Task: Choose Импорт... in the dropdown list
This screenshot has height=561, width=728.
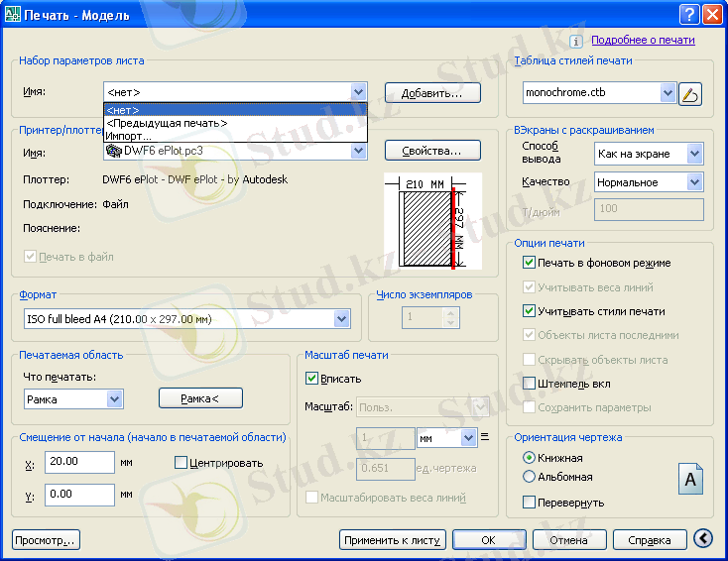Action: point(129,136)
